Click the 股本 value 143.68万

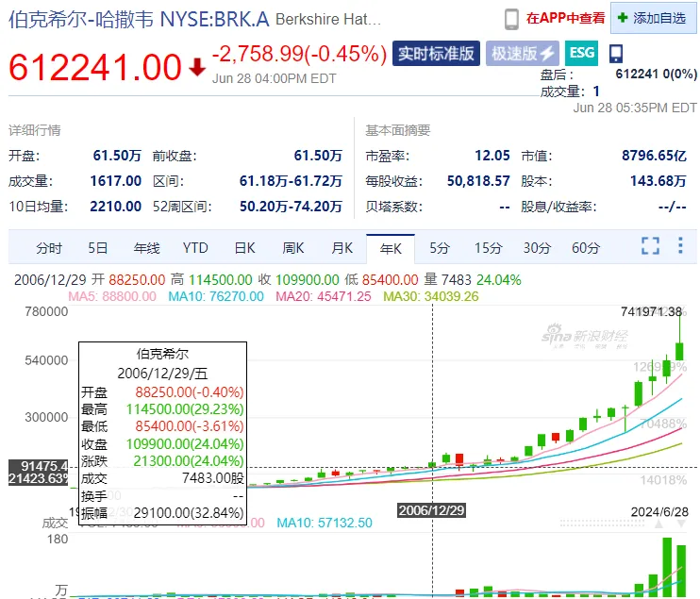point(658,181)
